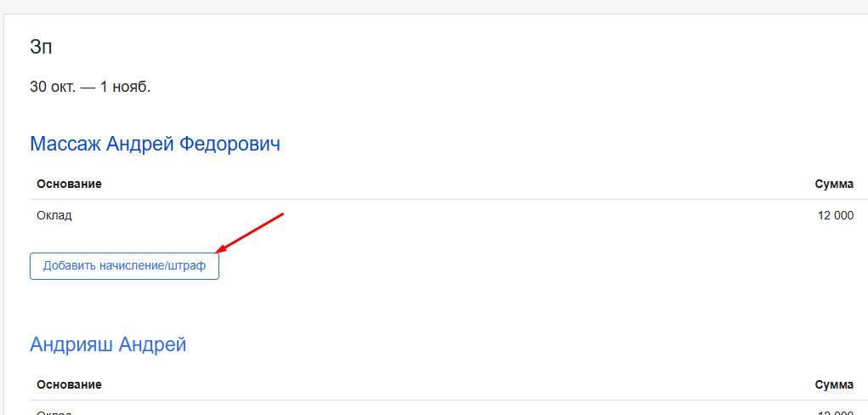868x415 pixels.
Task: Click the word Массаж in the first heading
Action: (x=65, y=144)
